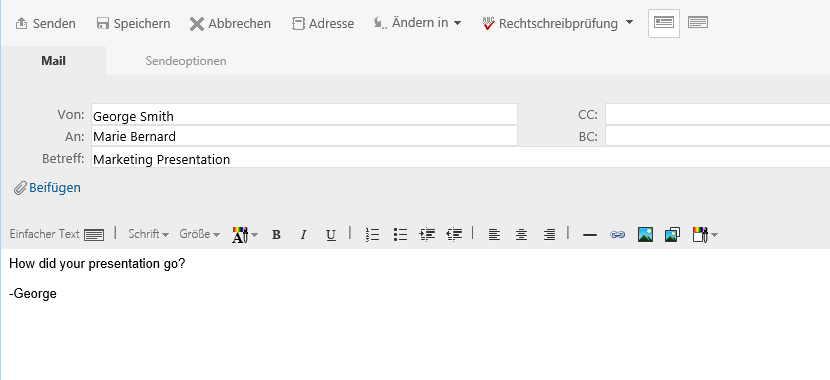Insert an image
The height and width of the screenshot is (380, 830).
click(645, 234)
